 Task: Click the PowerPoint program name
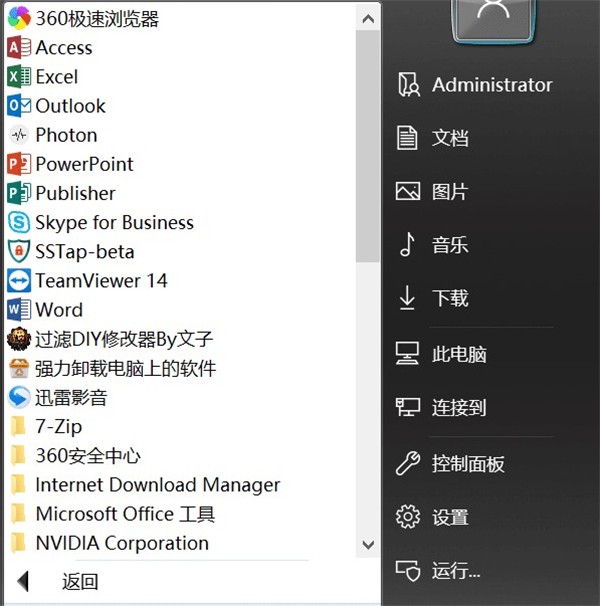[x=84, y=164]
